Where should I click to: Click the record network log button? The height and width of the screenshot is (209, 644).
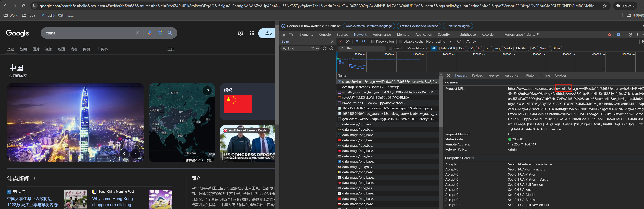tap(340, 42)
